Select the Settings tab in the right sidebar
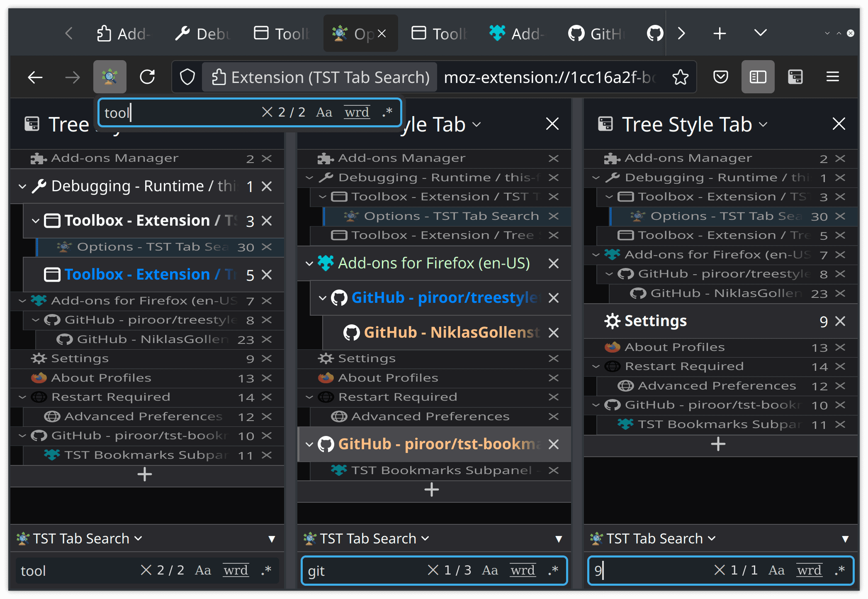 click(x=655, y=321)
